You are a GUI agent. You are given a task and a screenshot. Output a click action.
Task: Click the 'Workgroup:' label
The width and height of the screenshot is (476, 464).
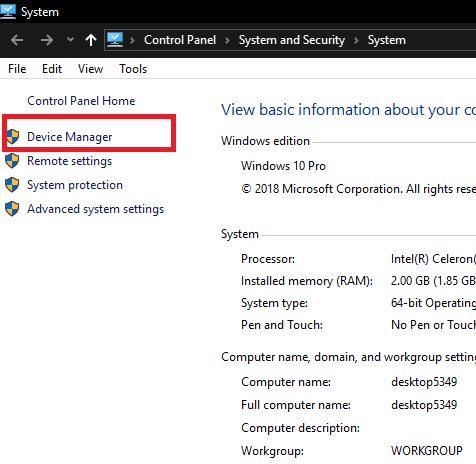(x=273, y=451)
